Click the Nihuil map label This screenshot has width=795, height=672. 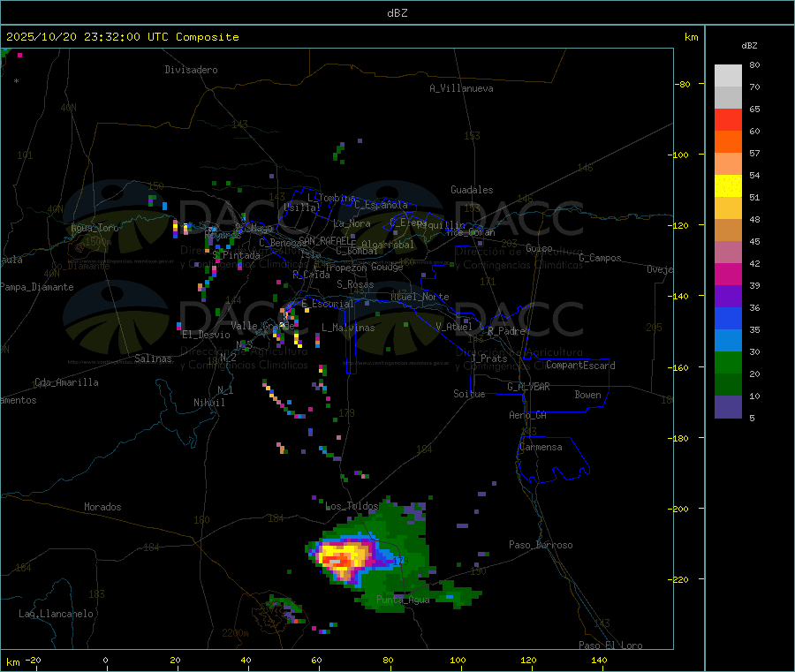pos(208,403)
